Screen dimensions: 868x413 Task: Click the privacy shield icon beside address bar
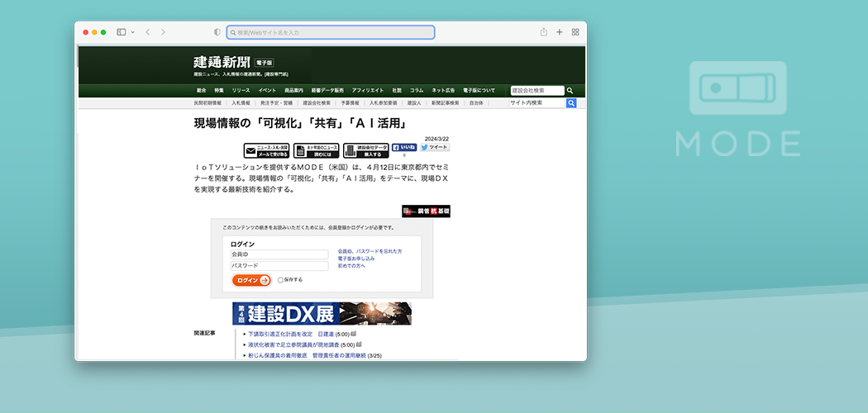(x=217, y=32)
